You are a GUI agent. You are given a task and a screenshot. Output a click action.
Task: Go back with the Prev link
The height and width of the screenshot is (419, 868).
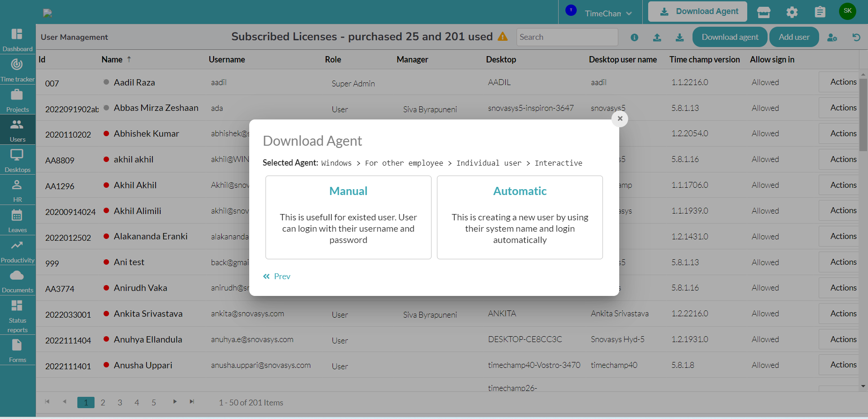point(277,276)
